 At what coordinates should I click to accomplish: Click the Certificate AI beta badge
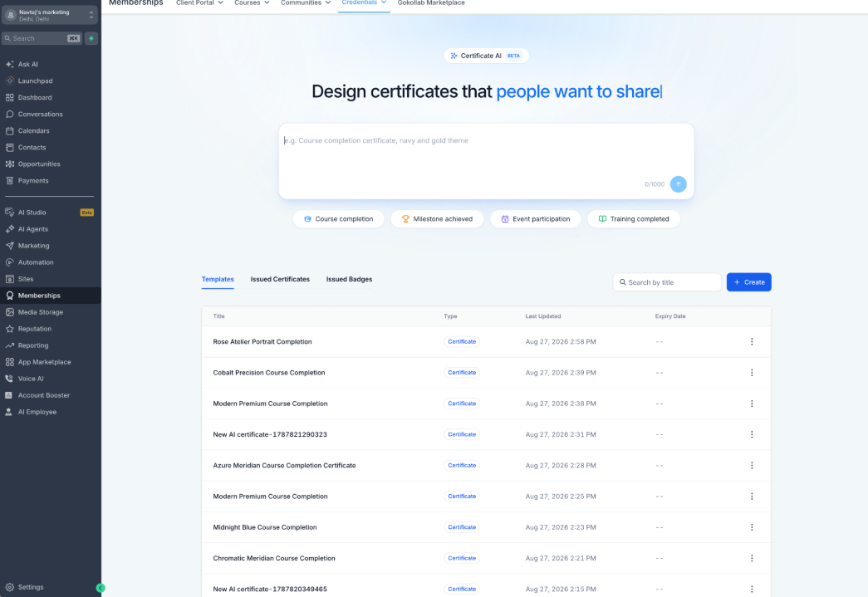[x=486, y=56]
